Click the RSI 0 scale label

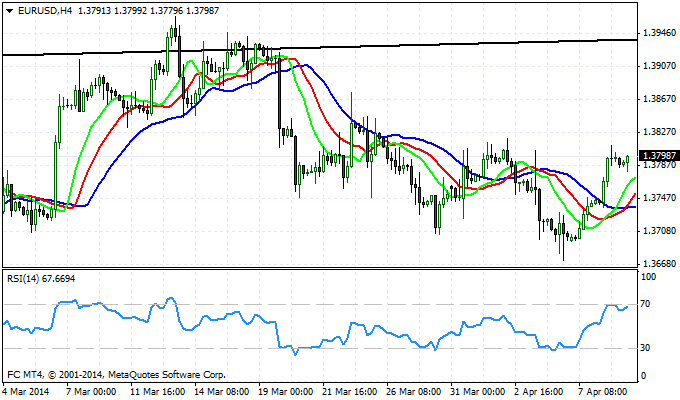[x=643, y=376]
